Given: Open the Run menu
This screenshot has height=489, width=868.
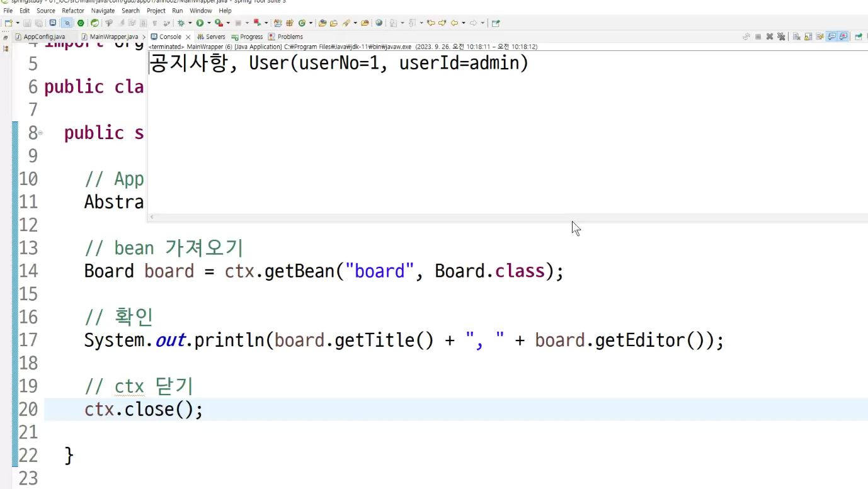Looking at the screenshot, I should point(178,11).
